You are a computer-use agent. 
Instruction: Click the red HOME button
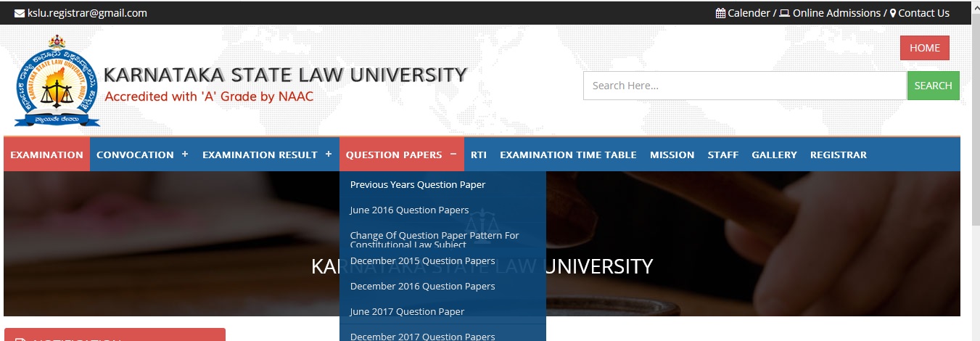click(925, 48)
